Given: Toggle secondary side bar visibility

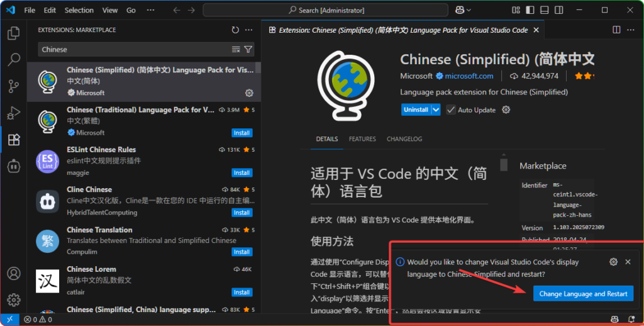Looking at the screenshot, I should (x=559, y=10).
